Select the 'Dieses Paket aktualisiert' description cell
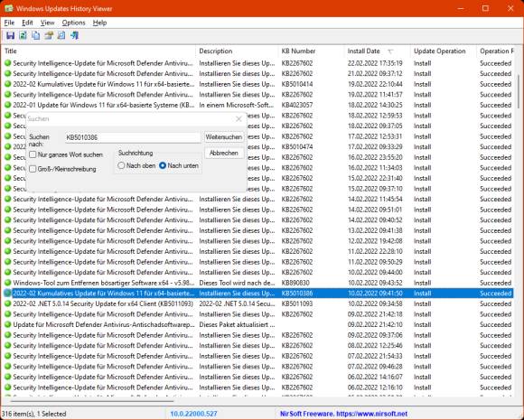 [x=237, y=324]
